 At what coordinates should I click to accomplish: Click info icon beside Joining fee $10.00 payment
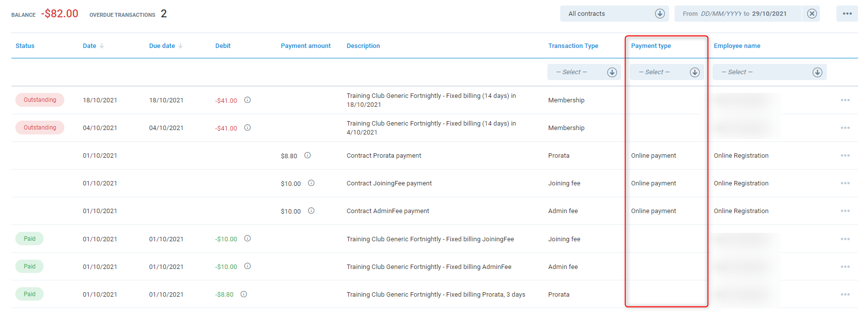[x=311, y=183]
